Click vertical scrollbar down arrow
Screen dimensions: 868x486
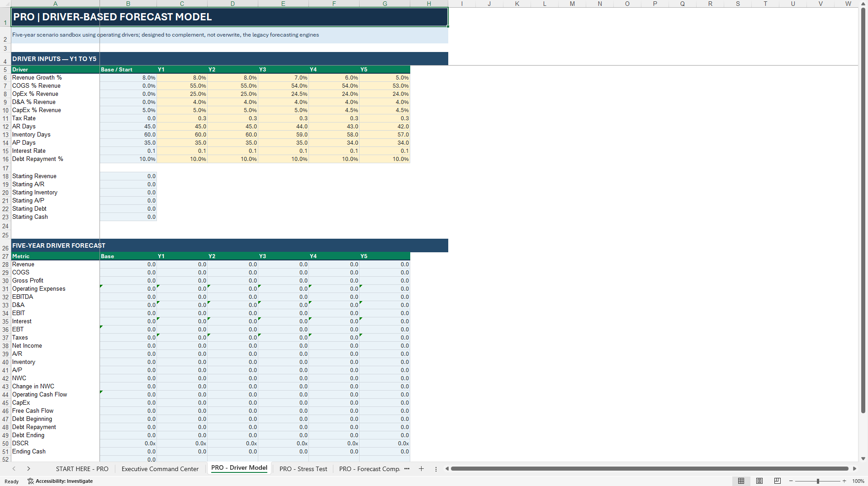863,458
